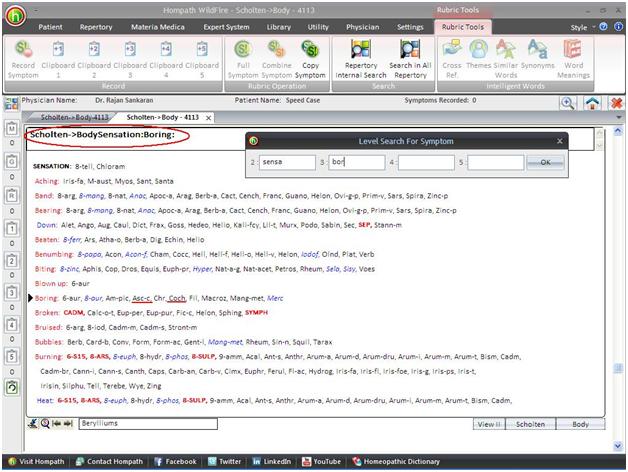Click the Berylliums text field
This screenshot has width=628, height=472.
pos(148,424)
